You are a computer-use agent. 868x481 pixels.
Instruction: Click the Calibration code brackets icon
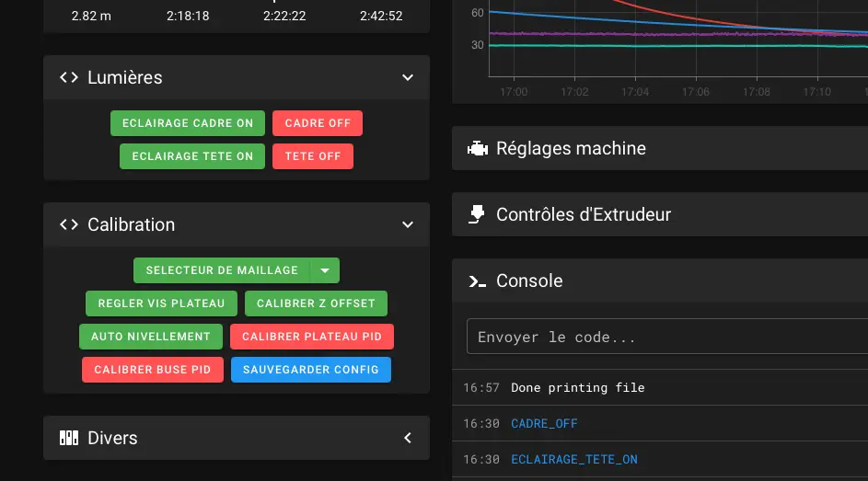pos(69,224)
